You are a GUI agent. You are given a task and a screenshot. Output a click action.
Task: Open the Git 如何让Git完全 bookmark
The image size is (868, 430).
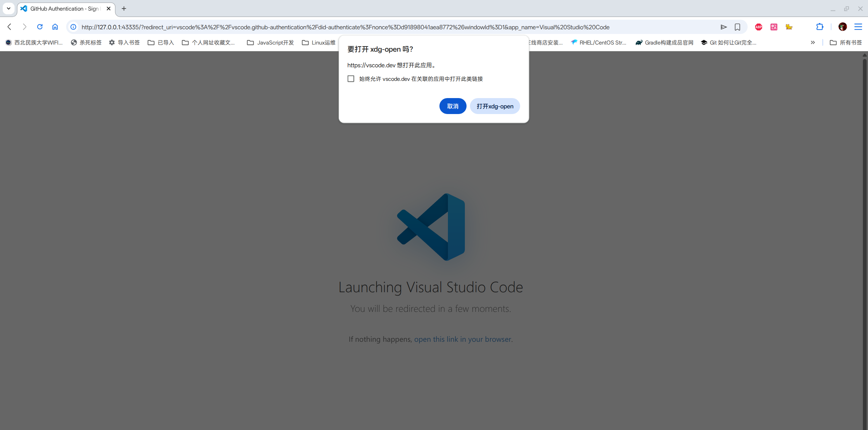point(729,42)
